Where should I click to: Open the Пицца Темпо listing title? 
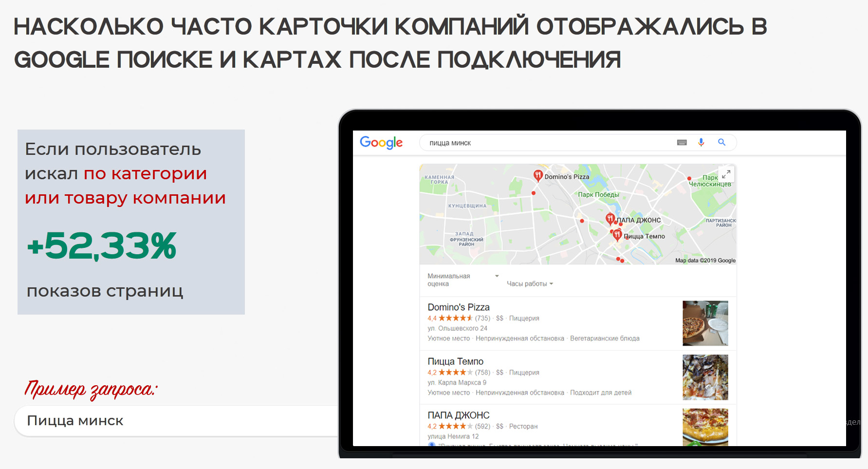click(456, 361)
